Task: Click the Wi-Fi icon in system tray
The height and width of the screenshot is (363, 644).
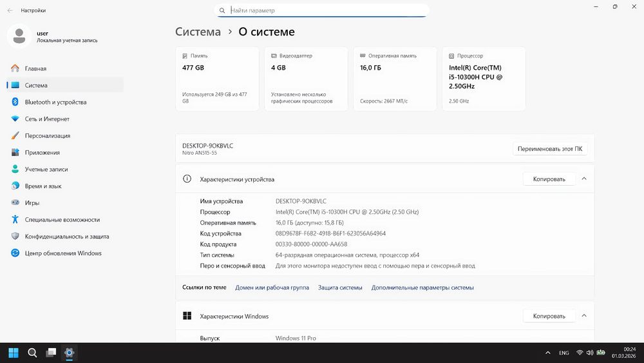Action: pyautogui.click(x=580, y=353)
